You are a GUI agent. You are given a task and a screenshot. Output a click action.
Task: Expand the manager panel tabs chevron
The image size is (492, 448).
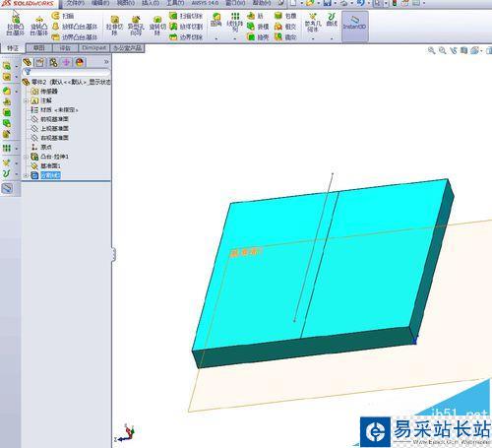(x=106, y=62)
